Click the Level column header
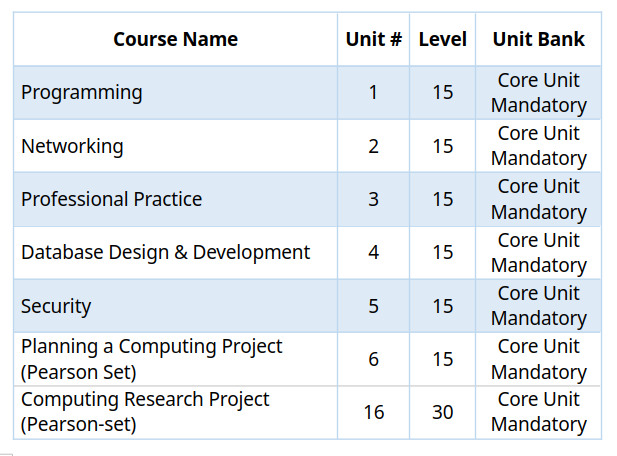 tap(442, 39)
